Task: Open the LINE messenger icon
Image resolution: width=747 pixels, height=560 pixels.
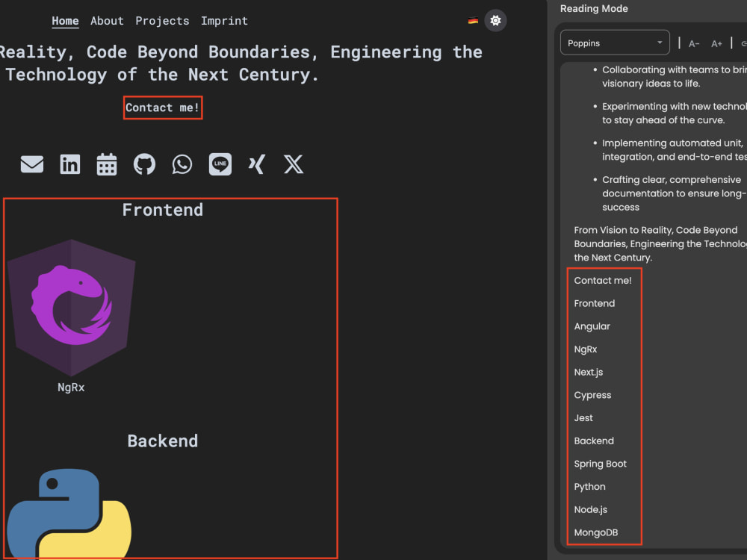Action: click(x=220, y=164)
